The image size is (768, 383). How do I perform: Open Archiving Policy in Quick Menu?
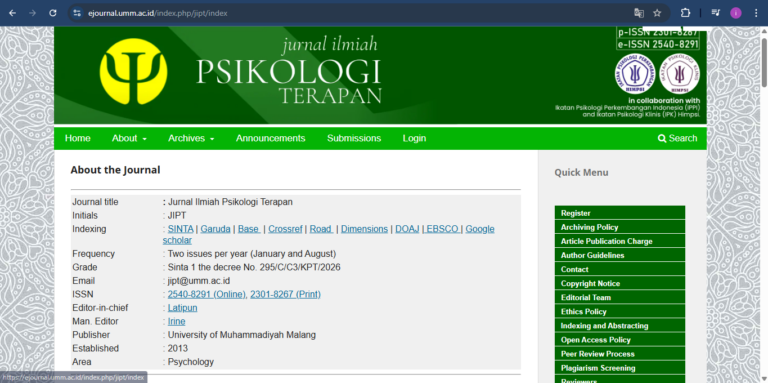coord(620,227)
